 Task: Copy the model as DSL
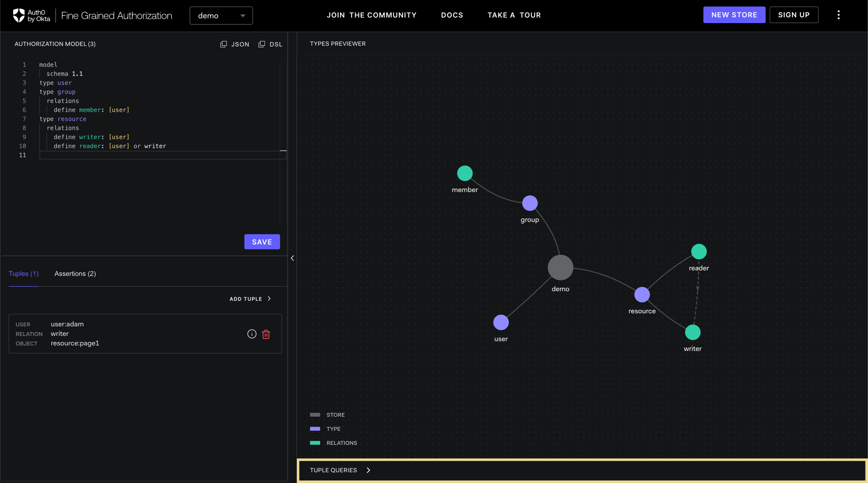(x=270, y=44)
